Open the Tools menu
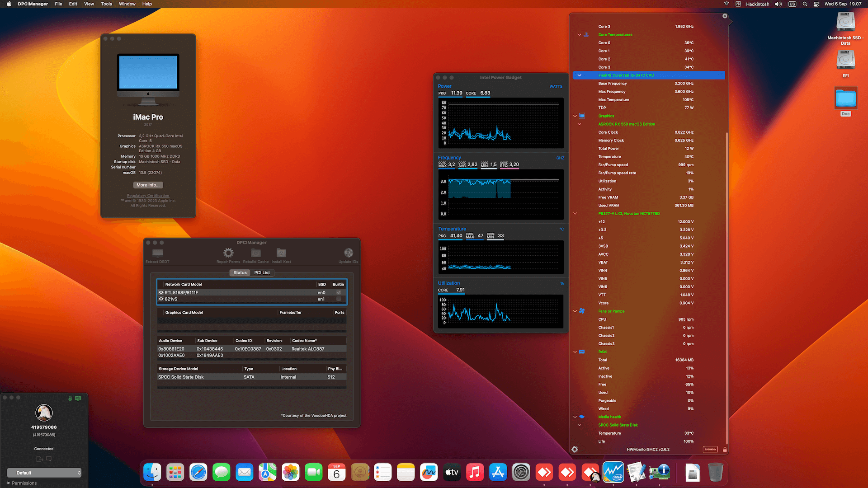 click(107, 4)
